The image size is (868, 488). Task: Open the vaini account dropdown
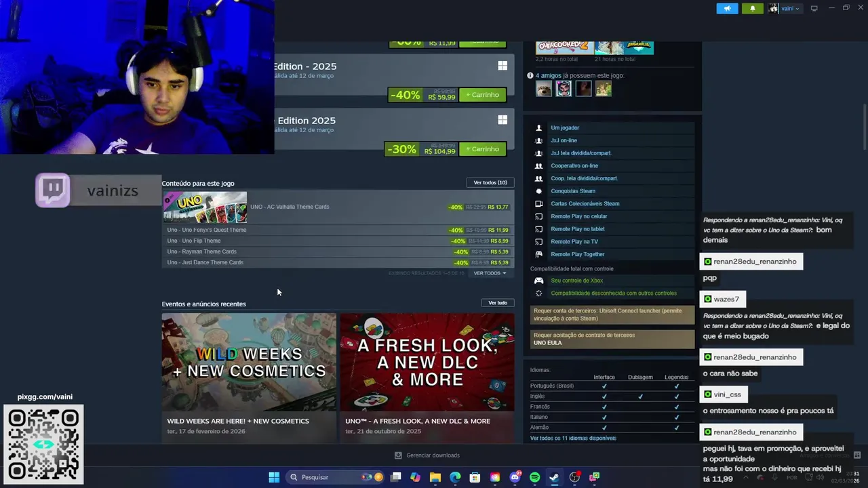click(x=790, y=9)
